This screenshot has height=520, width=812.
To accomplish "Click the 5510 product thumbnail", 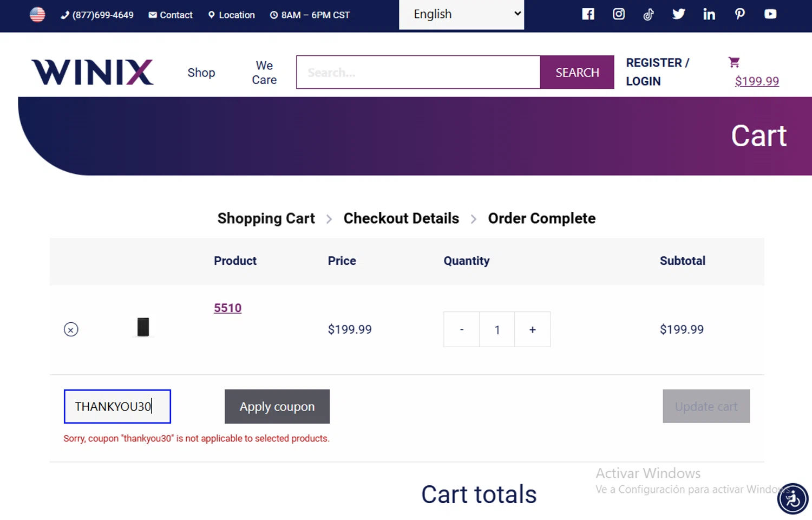I will tap(143, 327).
